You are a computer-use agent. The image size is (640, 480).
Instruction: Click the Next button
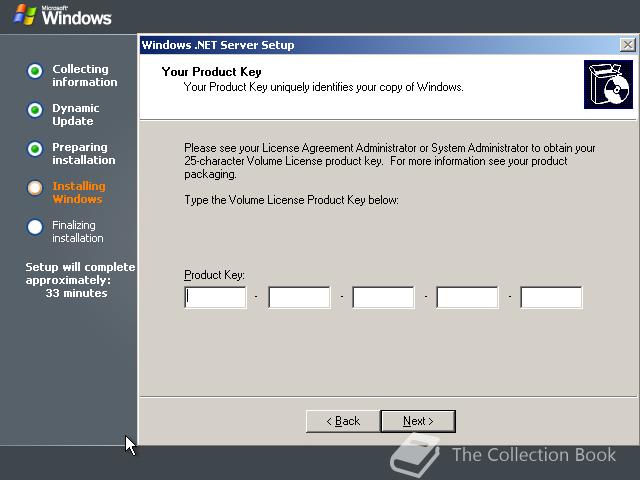[x=418, y=421]
